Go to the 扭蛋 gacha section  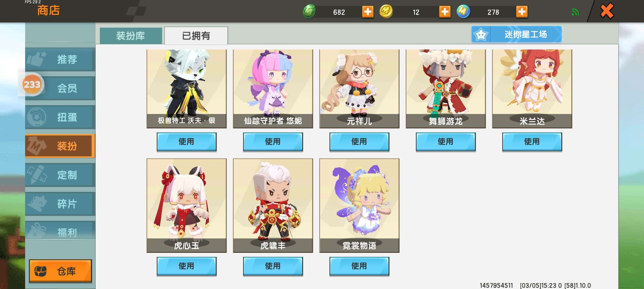tap(60, 117)
